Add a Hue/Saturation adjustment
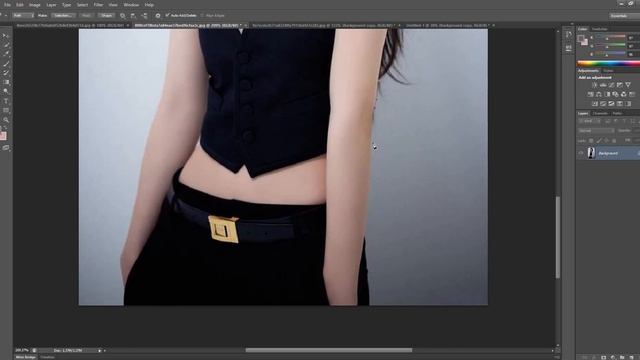The image size is (640, 360). 590,94
